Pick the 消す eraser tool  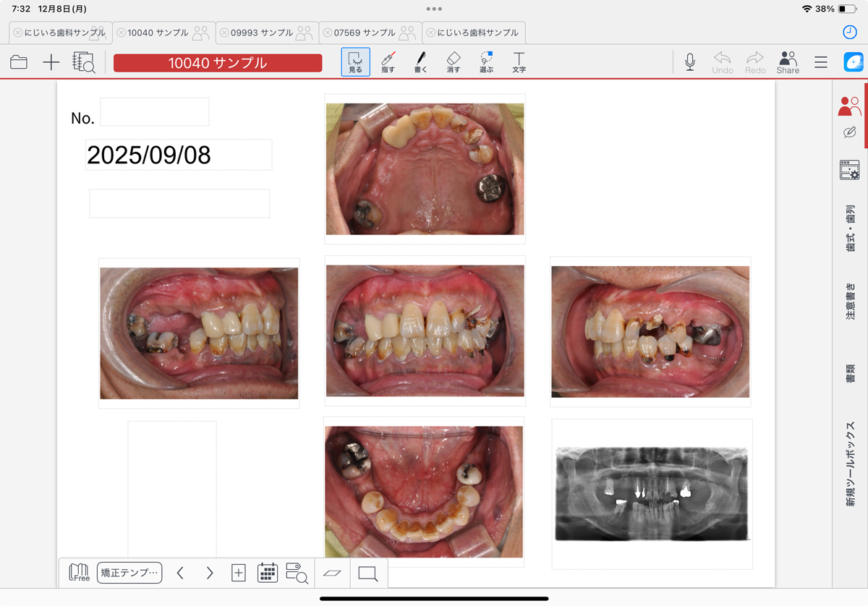(x=454, y=62)
